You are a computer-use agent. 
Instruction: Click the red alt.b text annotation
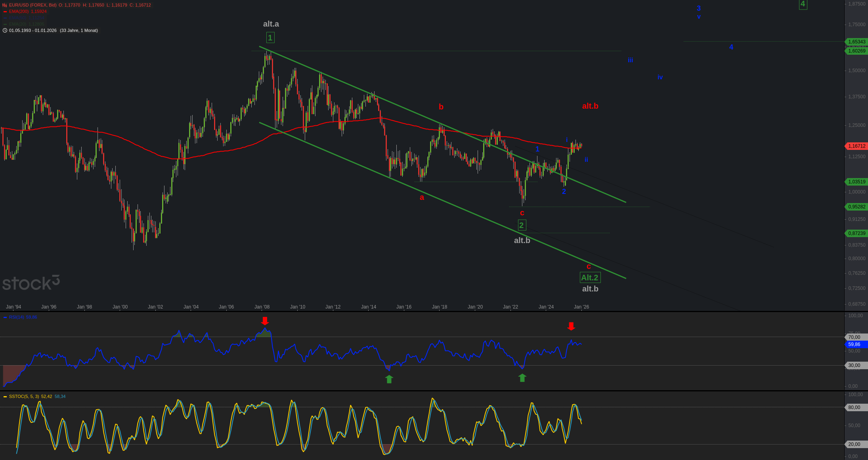(x=590, y=106)
